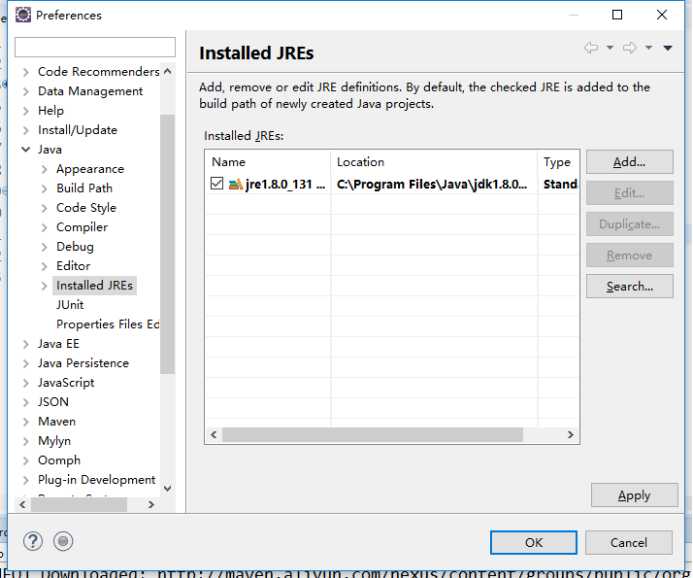The width and height of the screenshot is (693, 578).
Task: Select Mylyn preference category
Action: (54, 441)
